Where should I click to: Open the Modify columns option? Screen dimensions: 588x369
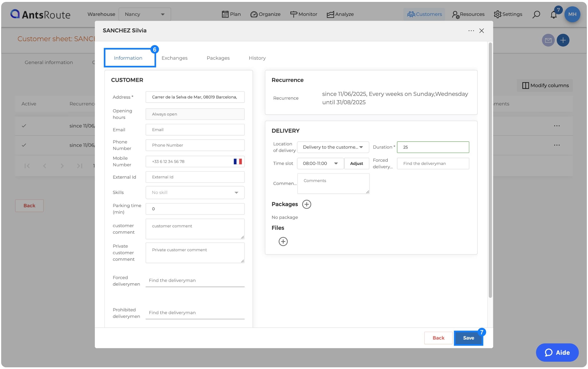click(545, 85)
